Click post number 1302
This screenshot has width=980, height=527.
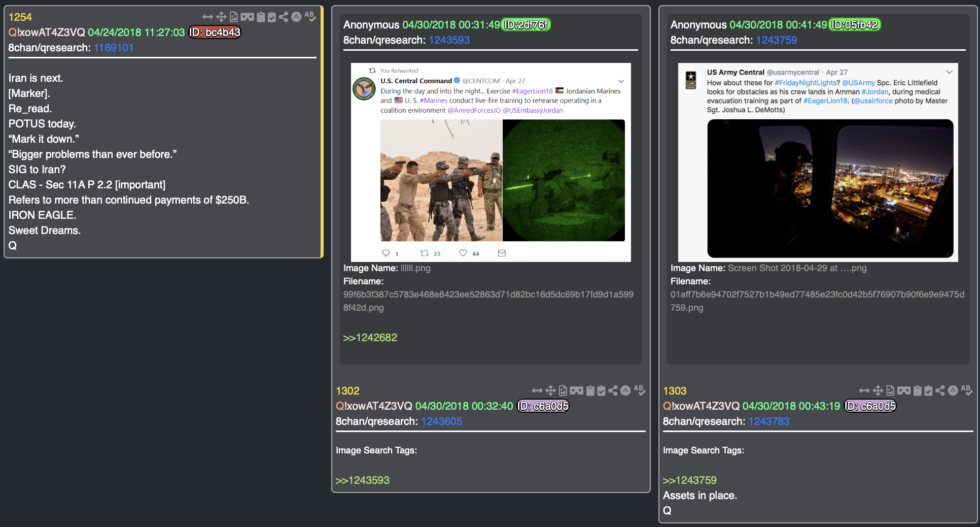tap(347, 391)
